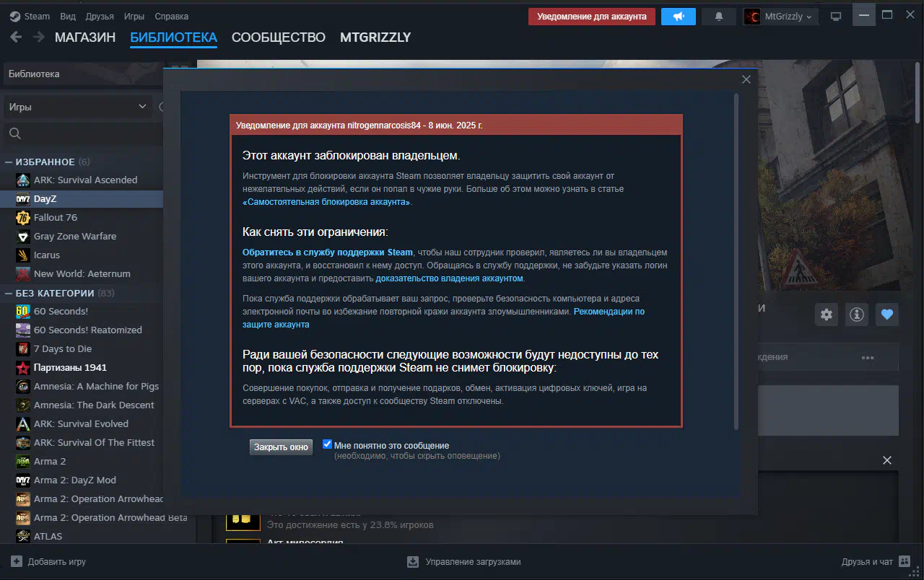Click Добавить игру plus icon
Viewport: 924px width, 580px height.
coord(17,561)
